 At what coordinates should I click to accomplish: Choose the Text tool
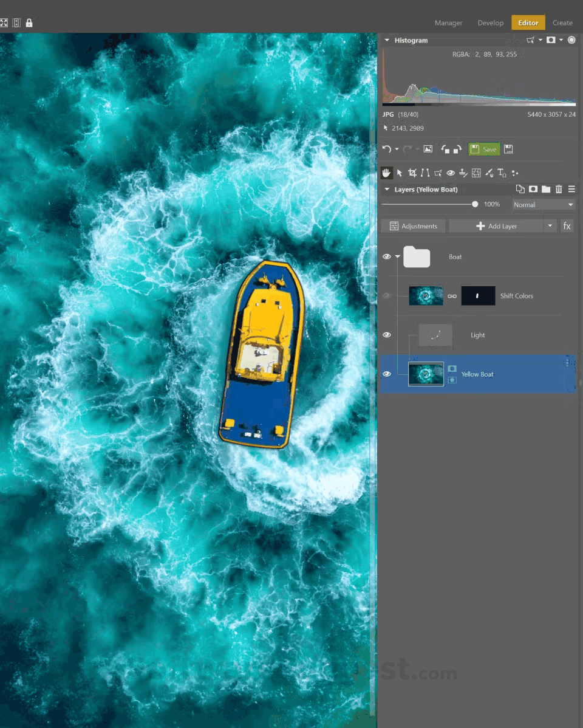pyautogui.click(x=502, y=173)
